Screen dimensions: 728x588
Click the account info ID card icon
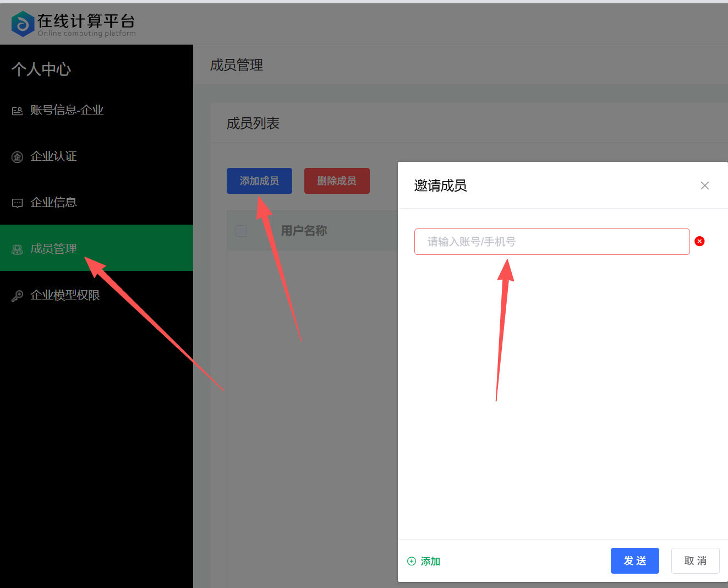coord(18,111)
